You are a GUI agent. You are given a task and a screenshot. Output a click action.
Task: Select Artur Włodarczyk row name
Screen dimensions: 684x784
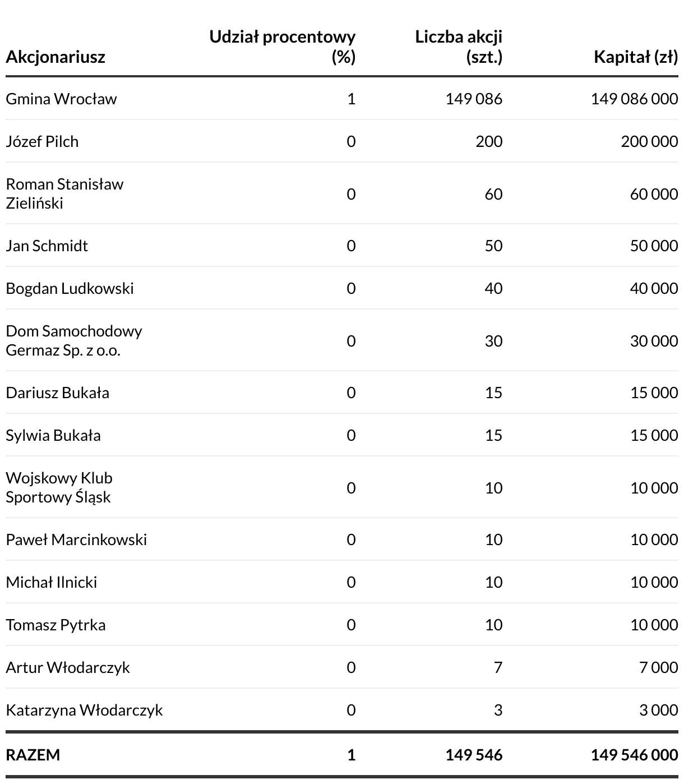click(68, 668)
